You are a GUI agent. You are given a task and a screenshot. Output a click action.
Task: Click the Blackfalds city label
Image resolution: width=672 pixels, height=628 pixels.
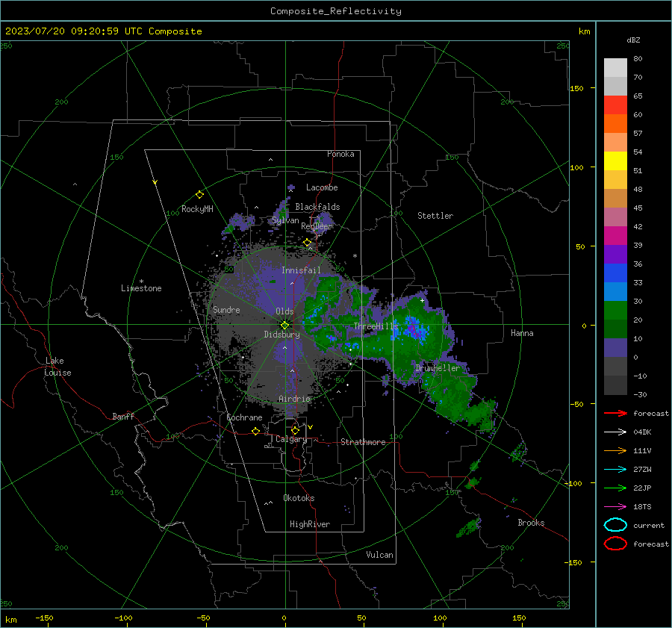(x=317, y=207)
